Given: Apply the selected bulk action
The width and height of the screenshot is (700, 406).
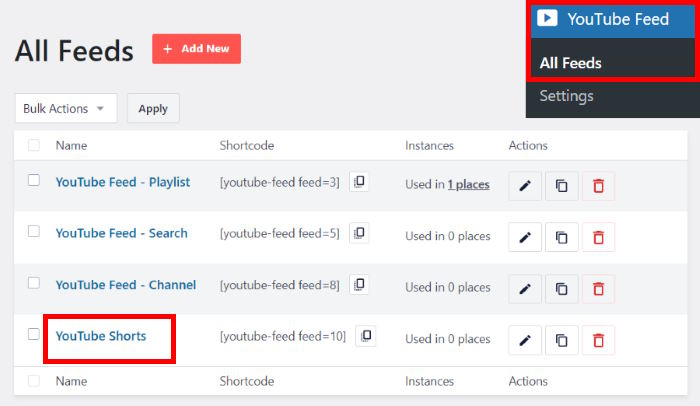Looking at the screenshot, I should coord(153,108).
